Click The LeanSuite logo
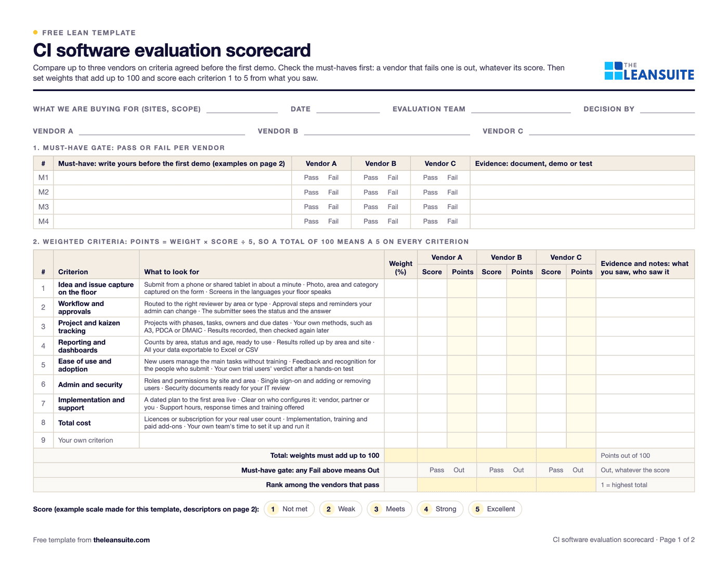The image size is (728, 563). pyautogui.click(x=649, y=71)
